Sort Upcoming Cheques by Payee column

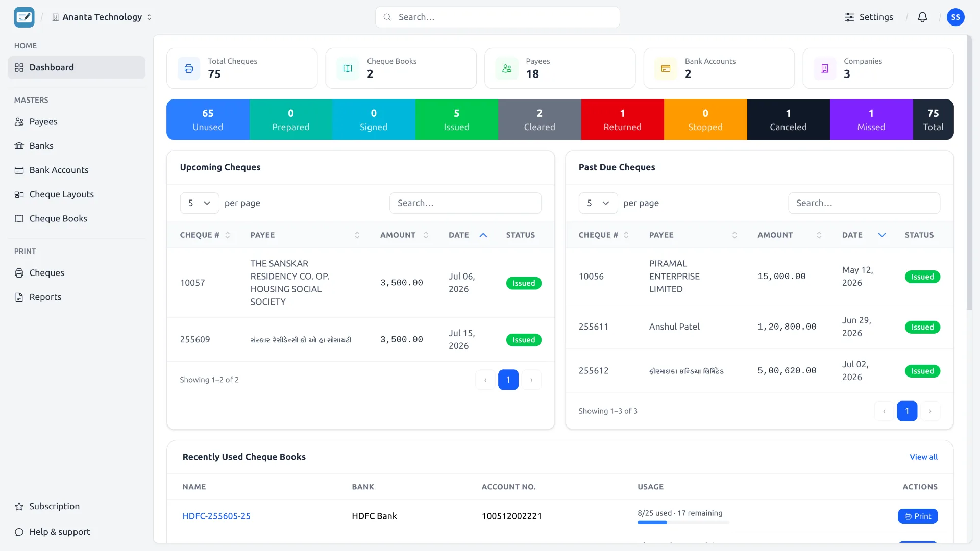pyautogui.click(x=357, y=235)
